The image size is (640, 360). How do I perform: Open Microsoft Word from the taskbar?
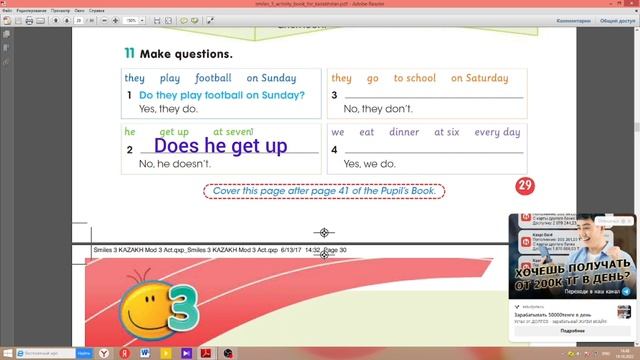click(x=145, y=353)
